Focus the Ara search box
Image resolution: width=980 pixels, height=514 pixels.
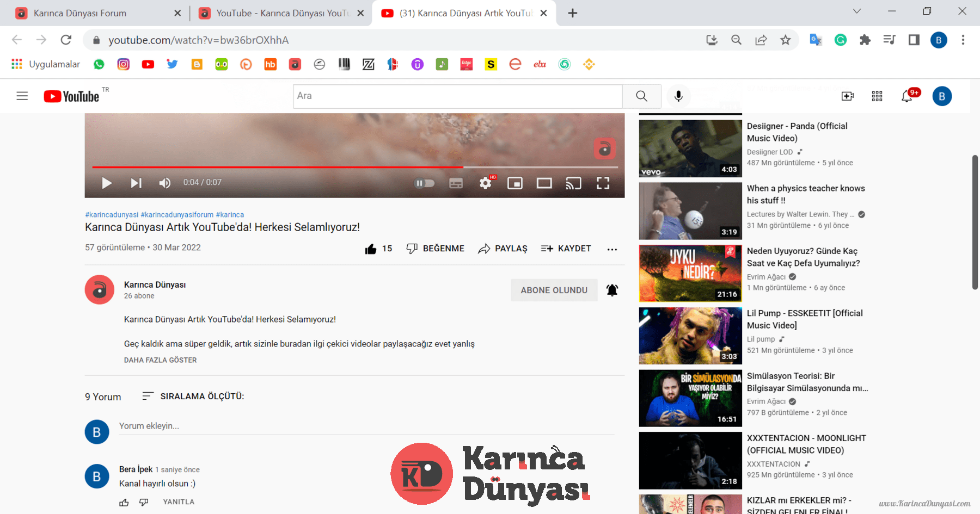[x=457, y=96]
